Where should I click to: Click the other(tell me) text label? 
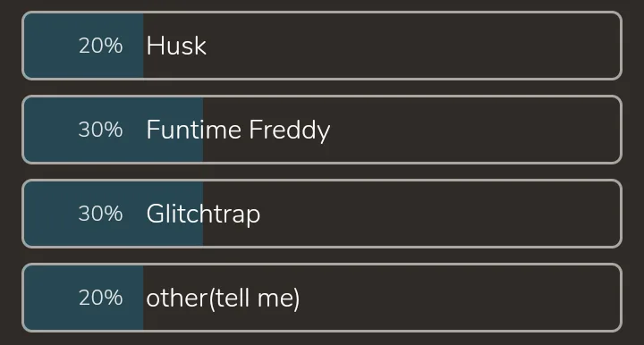[x=223, y=299]
